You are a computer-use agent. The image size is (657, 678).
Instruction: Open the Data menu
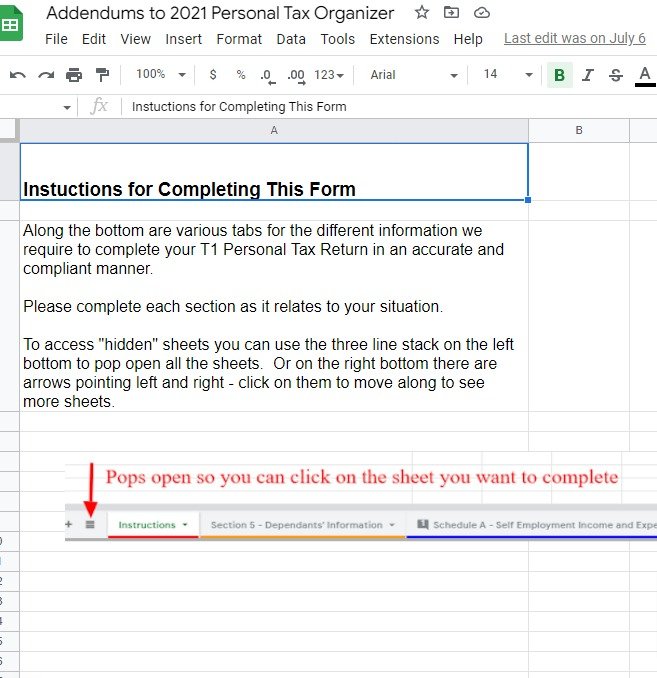point(291,39)
